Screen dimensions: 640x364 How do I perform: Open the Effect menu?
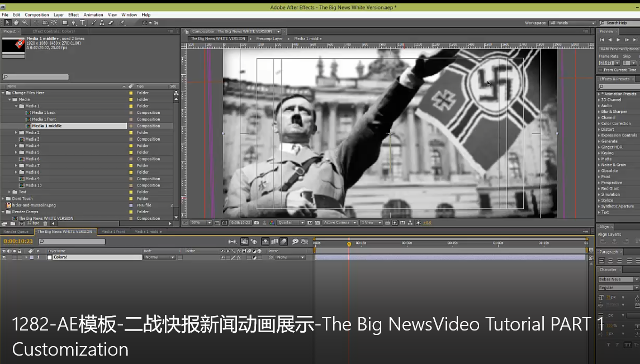(x=73, y=15)
